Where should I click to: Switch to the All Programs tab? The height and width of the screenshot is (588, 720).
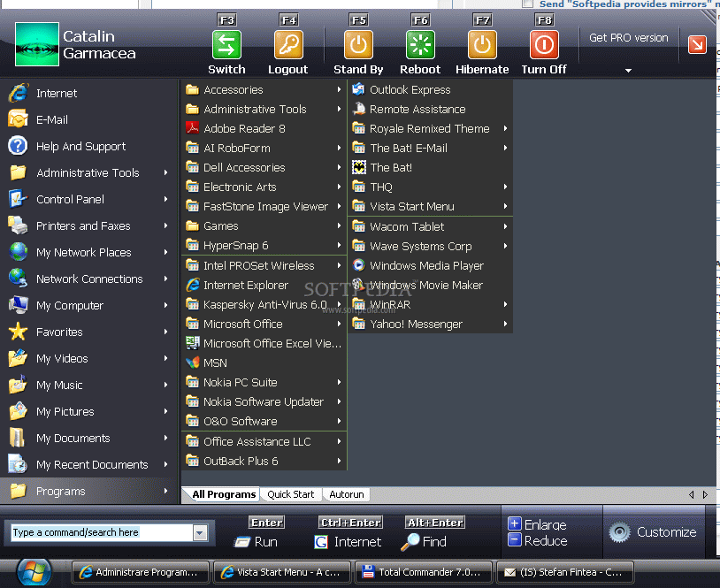224,494
